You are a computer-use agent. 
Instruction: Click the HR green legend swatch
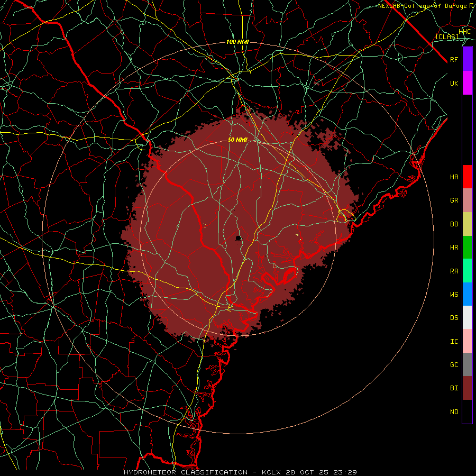[x=467, y=248]
